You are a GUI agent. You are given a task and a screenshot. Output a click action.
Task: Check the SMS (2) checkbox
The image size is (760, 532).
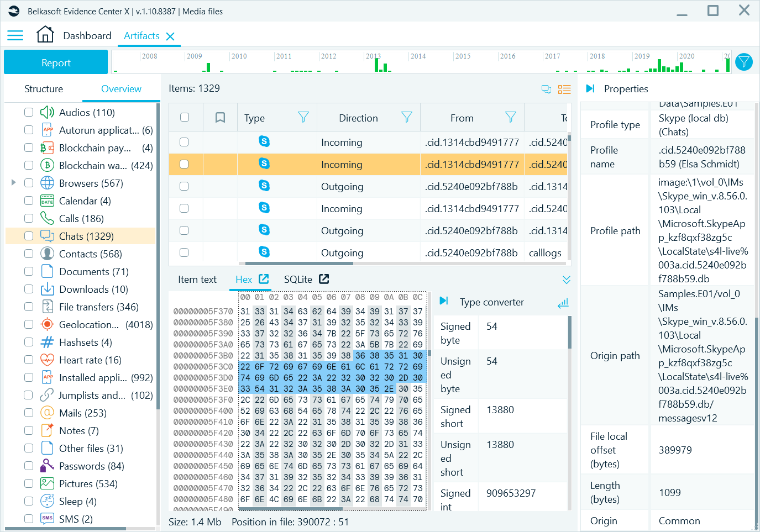29,519
